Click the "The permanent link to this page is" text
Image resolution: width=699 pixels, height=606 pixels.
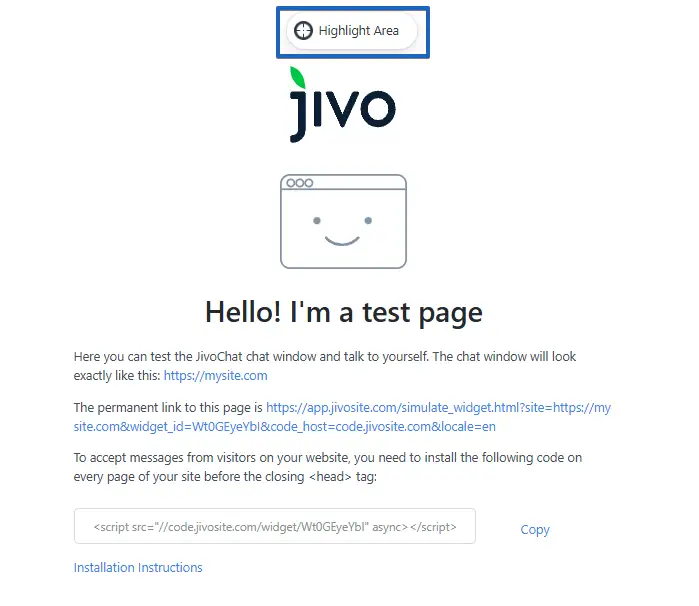168,408
